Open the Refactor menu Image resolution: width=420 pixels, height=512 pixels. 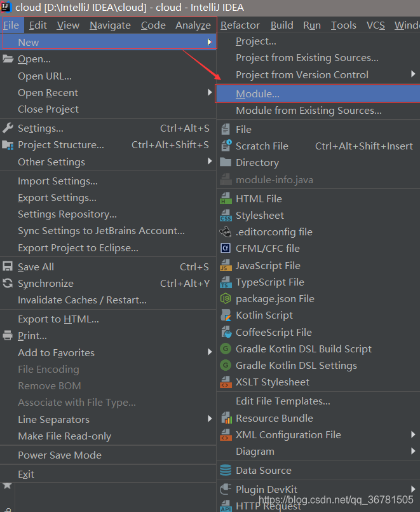click(240, 25)
